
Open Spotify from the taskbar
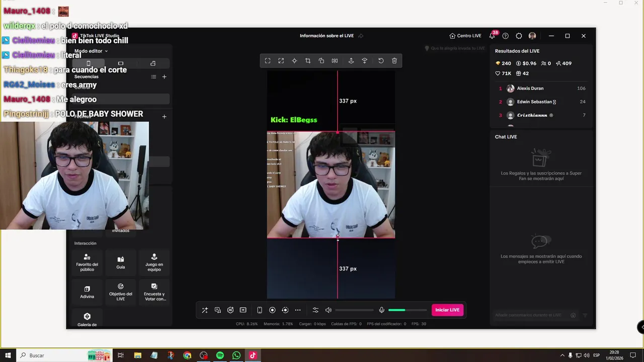point(220,355)
